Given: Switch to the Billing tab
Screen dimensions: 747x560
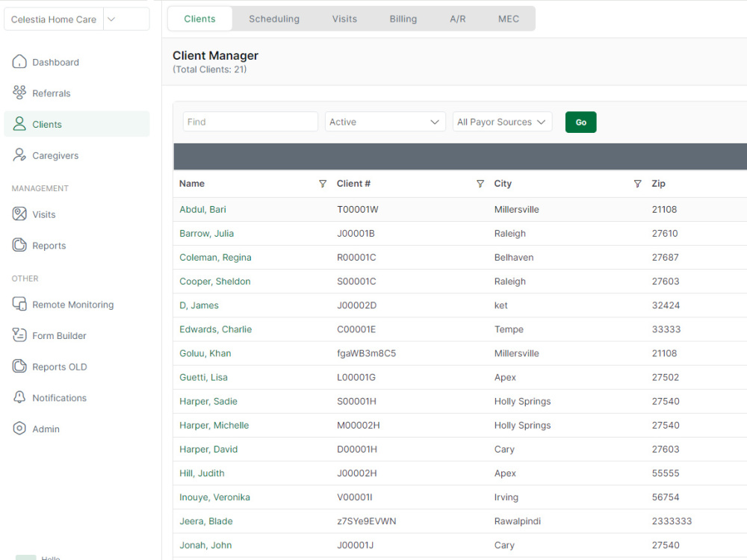Looking at the screenshot, I should [403, 19].
